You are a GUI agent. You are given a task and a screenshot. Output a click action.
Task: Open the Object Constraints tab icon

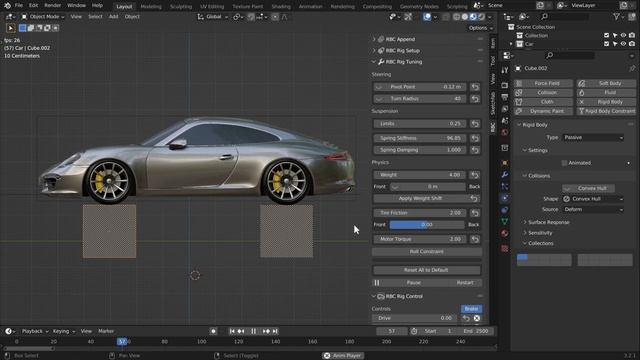505,210
